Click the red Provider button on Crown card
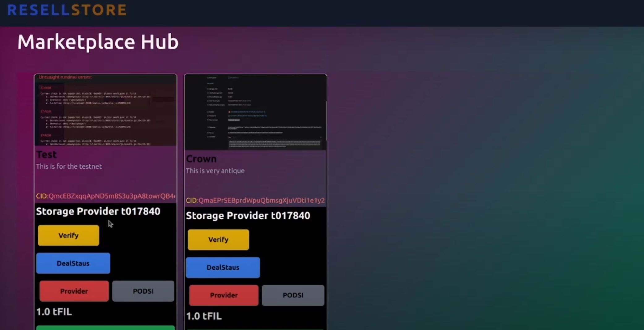Viewport: 644px width, 330px height. pos(224,295)
